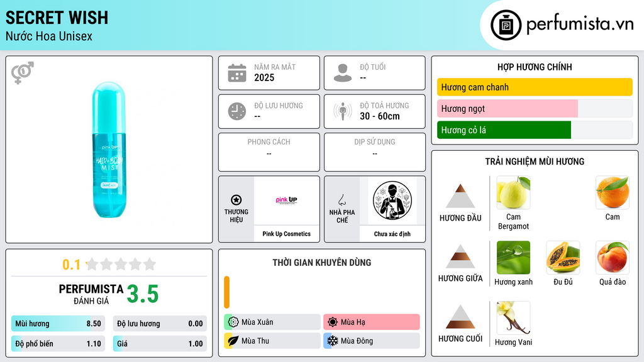Click the Hương cuối pyramid icon

[460, 317]
